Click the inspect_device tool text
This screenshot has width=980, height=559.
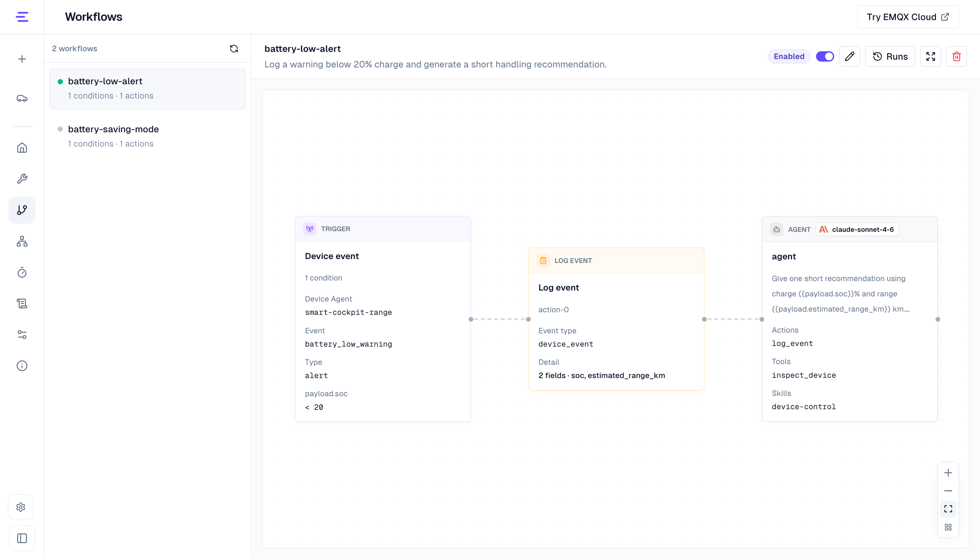(804, 375)
